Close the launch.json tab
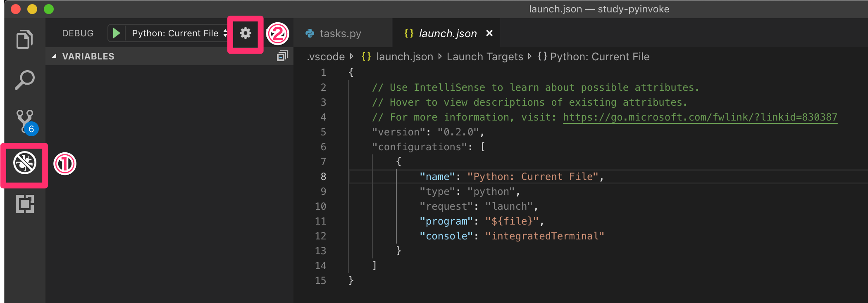868x303 pixels. tap(489, 33)
